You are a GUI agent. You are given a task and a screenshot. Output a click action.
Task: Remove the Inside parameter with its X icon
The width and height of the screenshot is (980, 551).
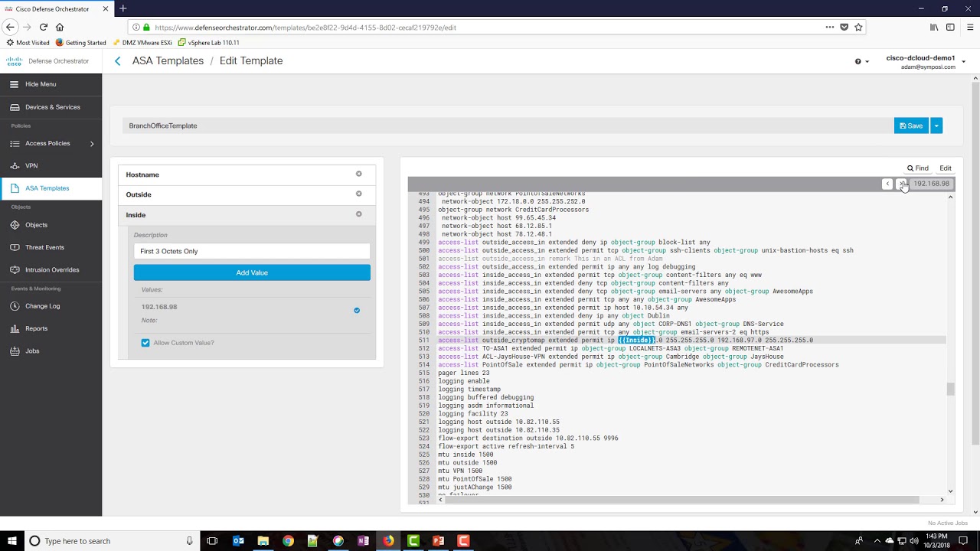pyautogui.click(x=358, y=214)
